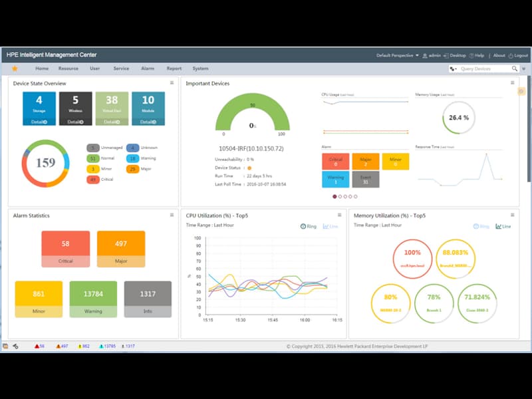Screen dimensions: 532x399
Task: Click the Detail link on Storage tile
Action: coord(39,122)
